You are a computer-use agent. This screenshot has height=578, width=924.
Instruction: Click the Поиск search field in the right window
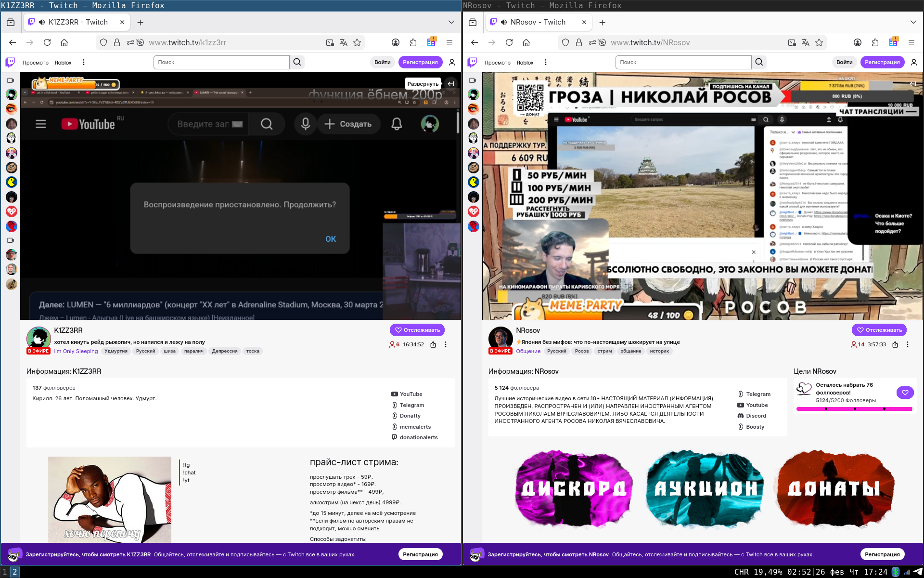point(683,62)
